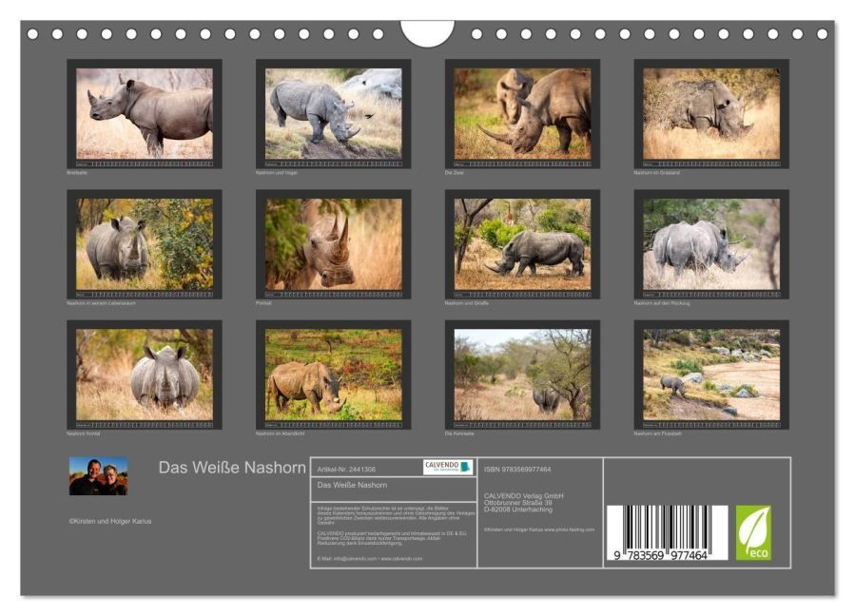Click the 'Breitseite' caption
This screenshot has width=855, height=616.
click(77, 173)
